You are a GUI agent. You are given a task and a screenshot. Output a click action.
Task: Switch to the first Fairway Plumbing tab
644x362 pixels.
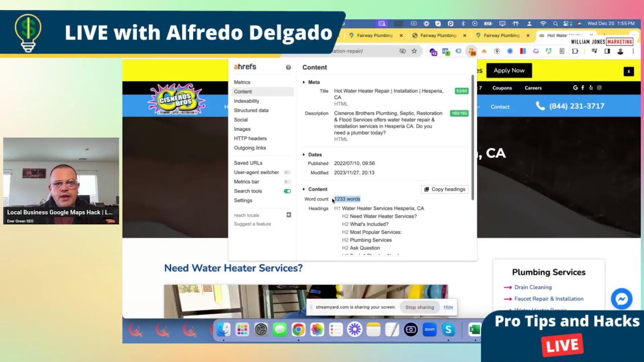[x=374, y=36]
